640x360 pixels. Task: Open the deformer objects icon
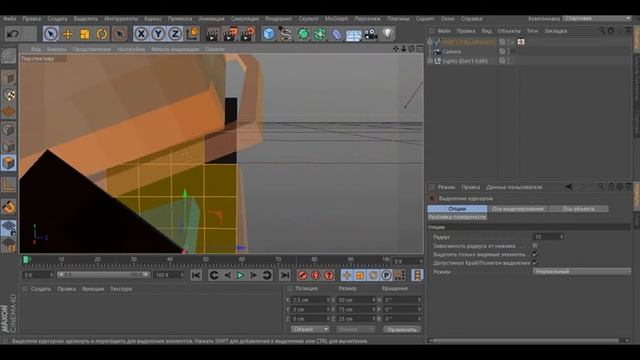(337, 34)
